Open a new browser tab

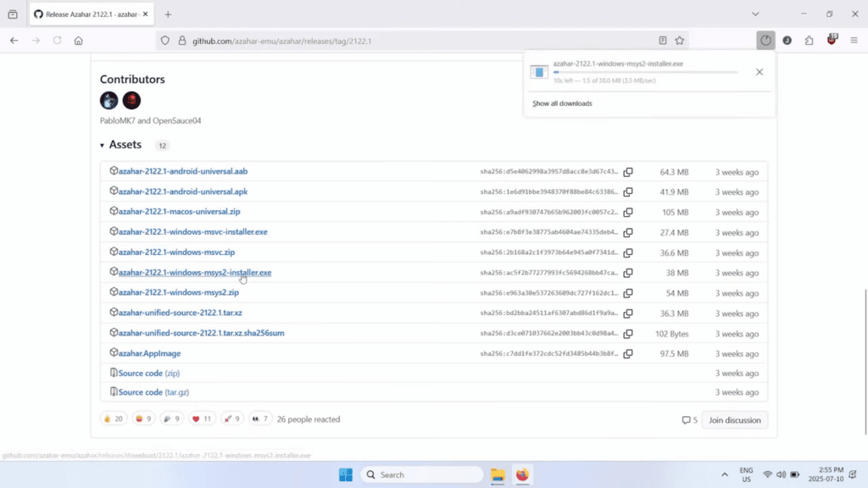pos(169,14)
